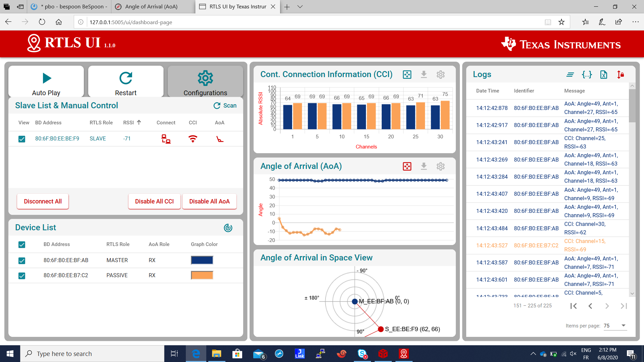Export logs to Excel file
Viewport: 644px width, 362px height.
pyautogui.click(x=604, y=75)
